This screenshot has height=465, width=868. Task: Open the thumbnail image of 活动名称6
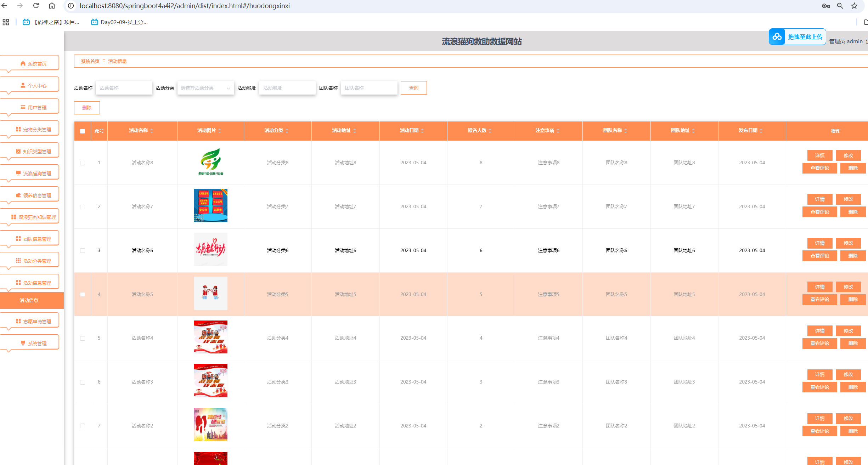211,249
